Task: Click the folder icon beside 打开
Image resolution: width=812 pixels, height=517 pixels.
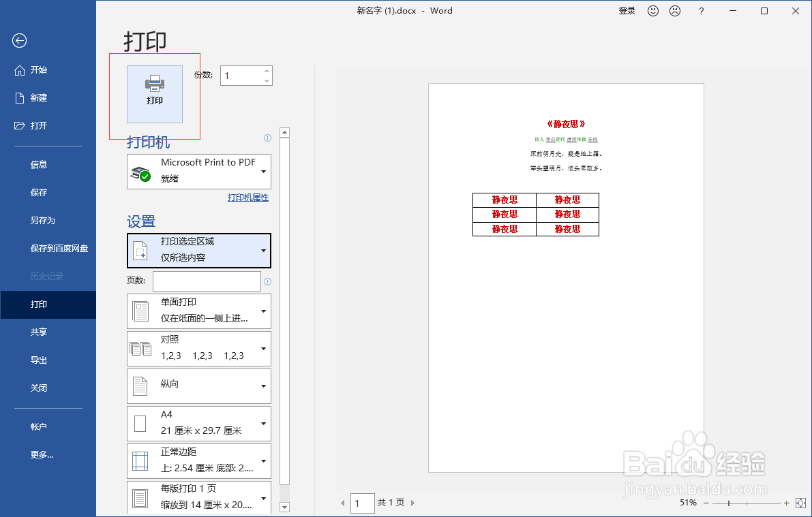Action: (20, 126)
